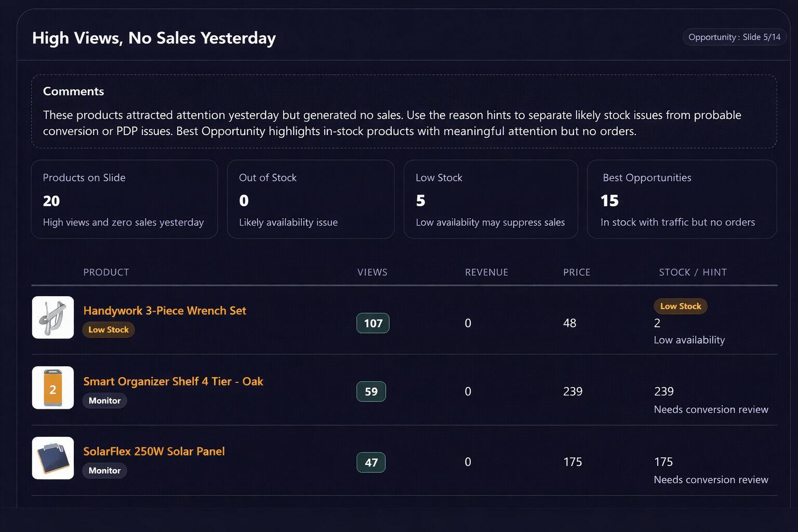Select the Products on Slide card

point(124,199)
